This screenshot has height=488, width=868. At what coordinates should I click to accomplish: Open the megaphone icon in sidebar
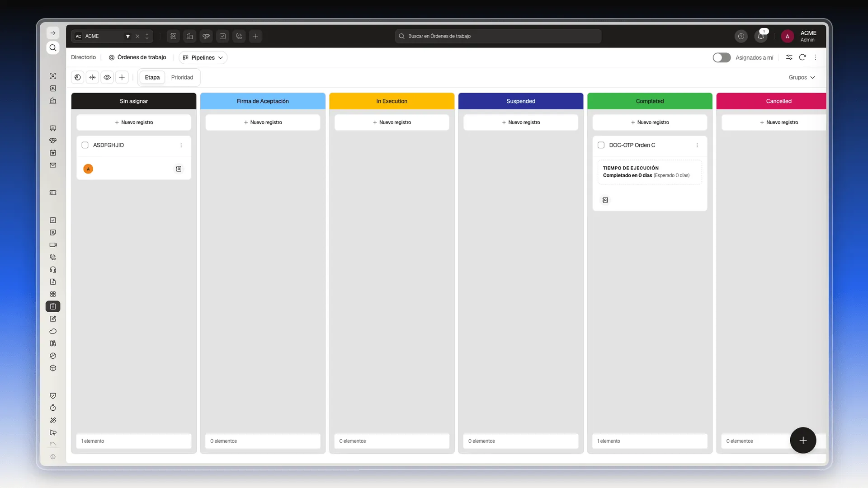pos(53,432)
